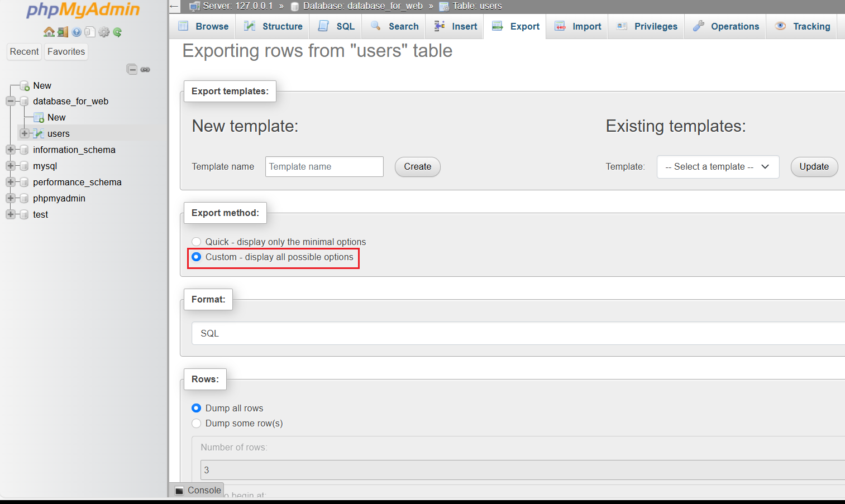845x504 pixels.
Task: Click the Update template button
Action: [x=814, y=167]
